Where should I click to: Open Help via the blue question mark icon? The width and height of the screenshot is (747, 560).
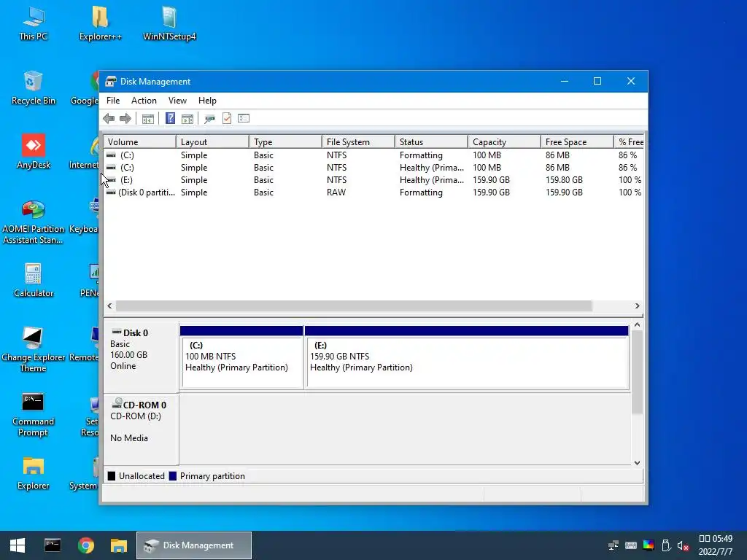(x=170, y=118)
